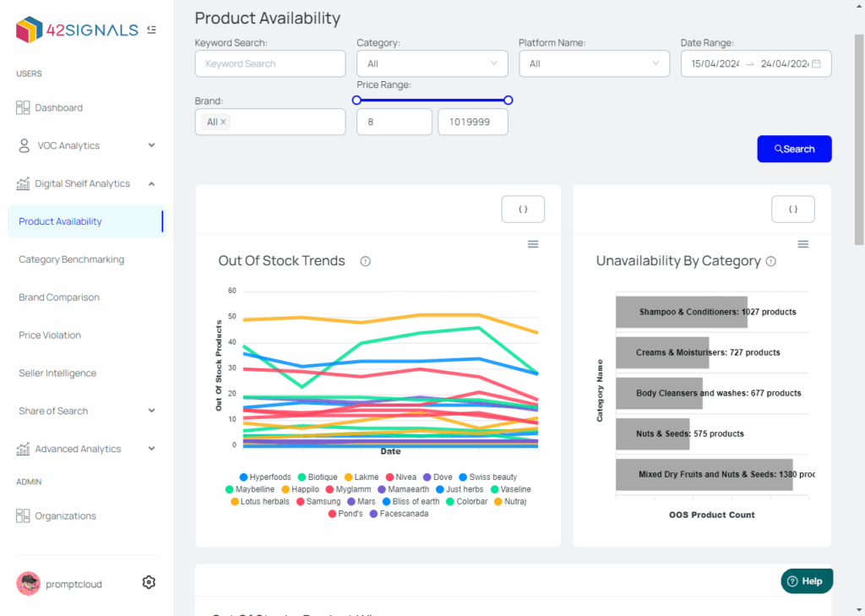Viewport: 865px width, 616px height.
Task: Toggle the Swiss beauty legend item
Action: pos(492,477)
